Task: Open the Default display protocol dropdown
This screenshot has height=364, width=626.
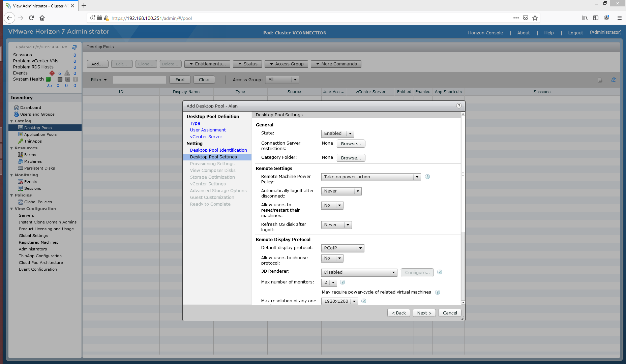Action: click(x=342, y=248)
